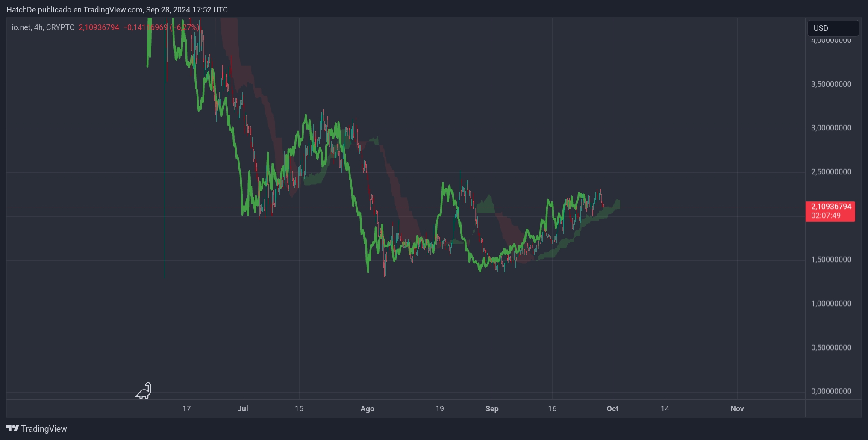
Task: Click the last price 2,10936794 in the legend
Action: (99, 27)
